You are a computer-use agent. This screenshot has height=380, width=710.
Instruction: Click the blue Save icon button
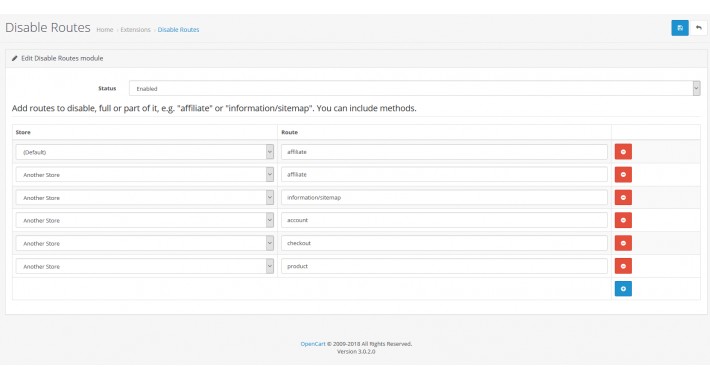(x=680, y=28)
